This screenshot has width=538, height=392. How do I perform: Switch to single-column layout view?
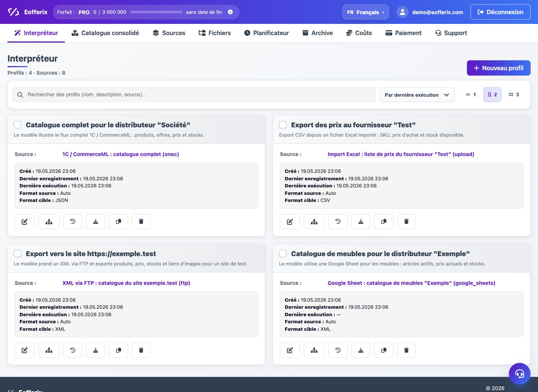tap(471, 94)
